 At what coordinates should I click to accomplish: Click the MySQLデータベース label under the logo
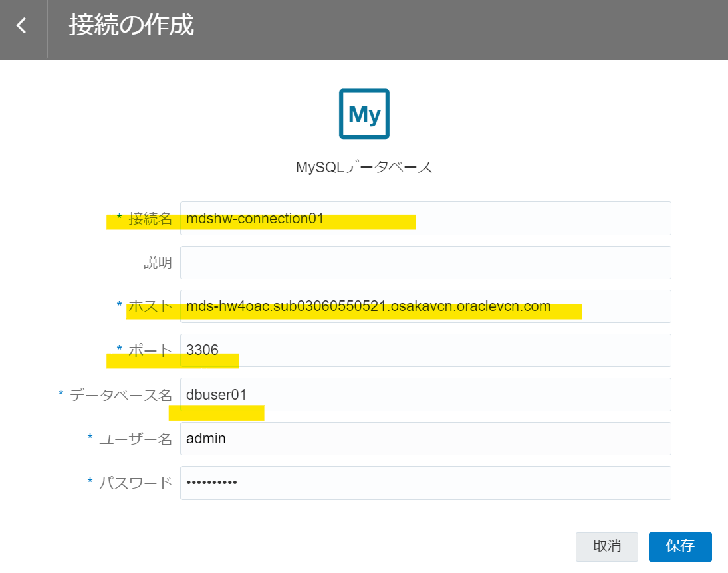[x=364, y=167]
